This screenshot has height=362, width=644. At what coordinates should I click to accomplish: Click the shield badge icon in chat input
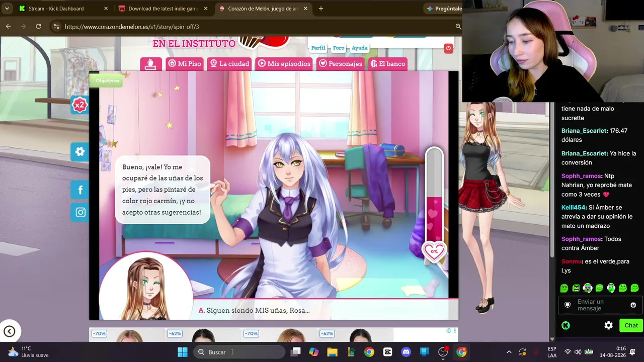pos(568,305)
